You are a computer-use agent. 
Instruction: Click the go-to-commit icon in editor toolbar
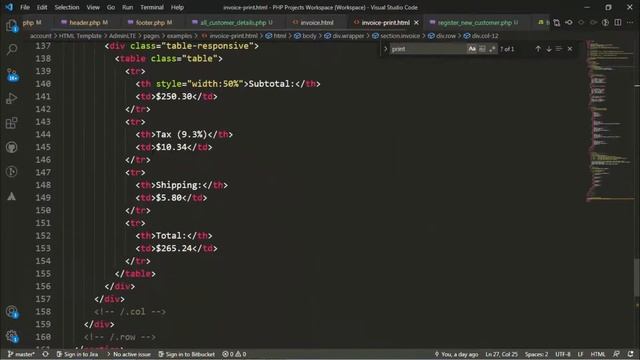pos(569,23)
